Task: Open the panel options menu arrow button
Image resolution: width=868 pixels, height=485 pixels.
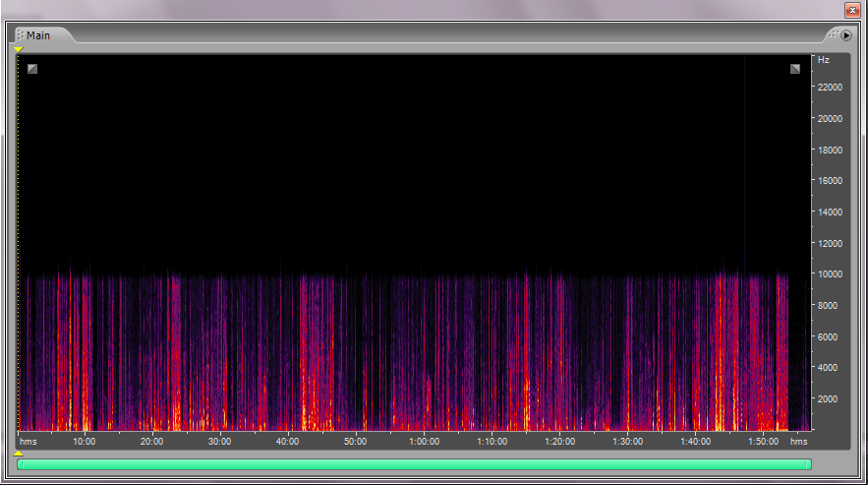Action: click(x=846, y=35)
